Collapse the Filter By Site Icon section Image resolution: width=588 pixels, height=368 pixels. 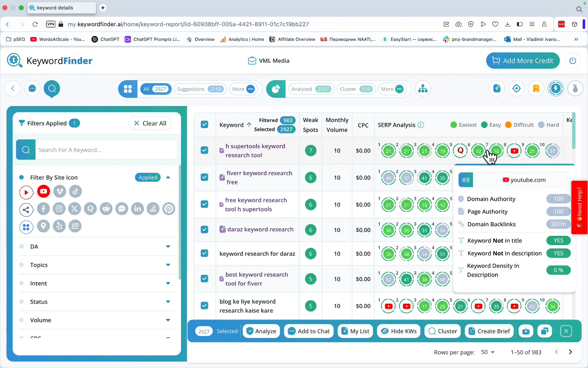[x=168, y=178]
